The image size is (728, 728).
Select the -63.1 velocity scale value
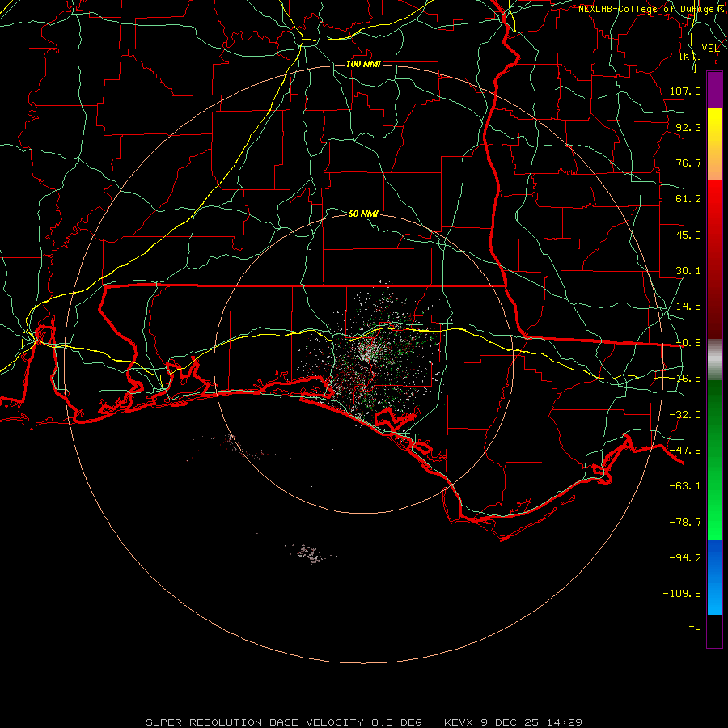click(685, 486)
